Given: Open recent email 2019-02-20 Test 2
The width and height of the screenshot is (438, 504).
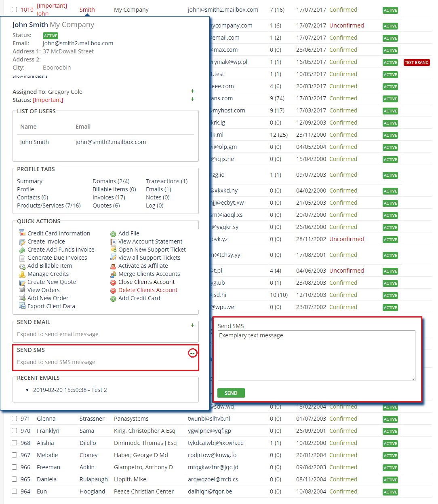Looking at the screenshot, I should [70, 390].
